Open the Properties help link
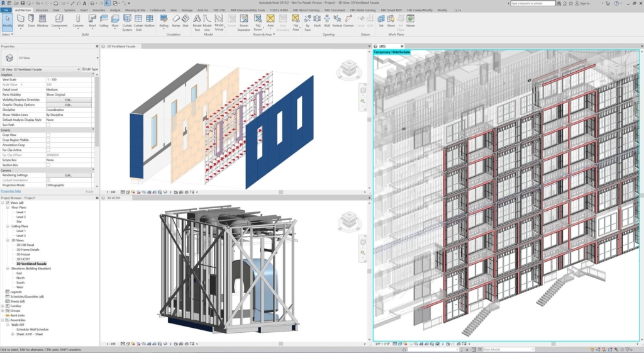 [11, 191]
